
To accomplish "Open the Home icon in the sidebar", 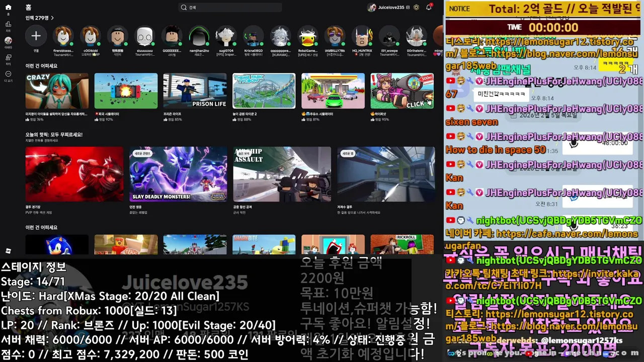I will click(8, 8).
